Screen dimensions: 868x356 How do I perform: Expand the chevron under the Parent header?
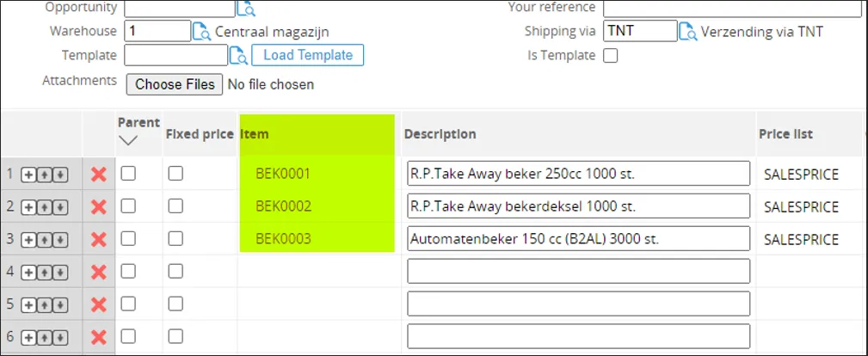128,140
